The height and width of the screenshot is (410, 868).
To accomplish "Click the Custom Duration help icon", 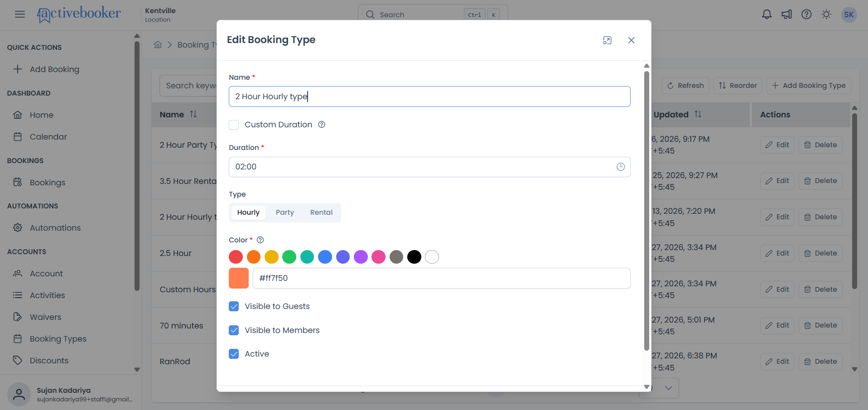I will 322,125.
